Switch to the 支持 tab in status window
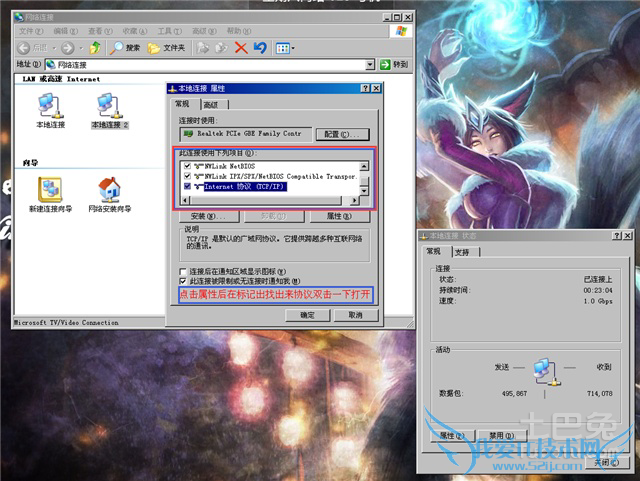 [x=462, y=252]
